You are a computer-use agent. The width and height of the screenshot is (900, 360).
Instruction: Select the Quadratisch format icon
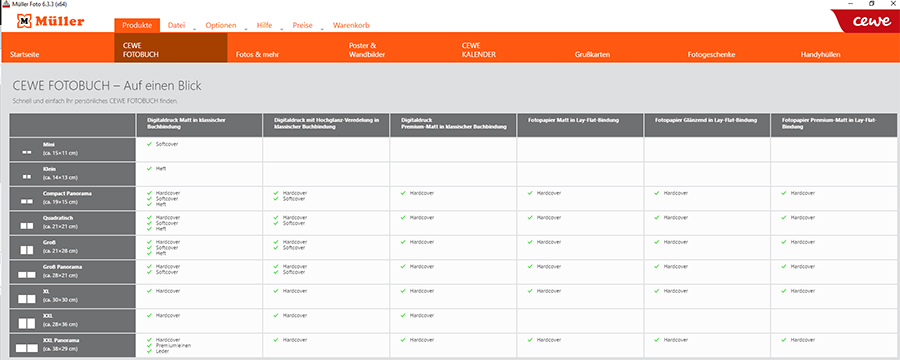click(x=26, y=226)
